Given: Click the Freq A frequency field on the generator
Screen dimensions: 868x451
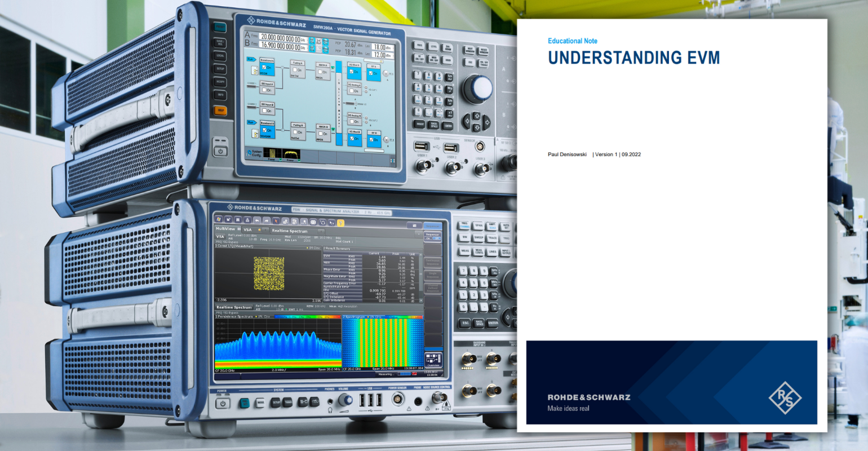Looking at the screenshot, I should 279,37.
